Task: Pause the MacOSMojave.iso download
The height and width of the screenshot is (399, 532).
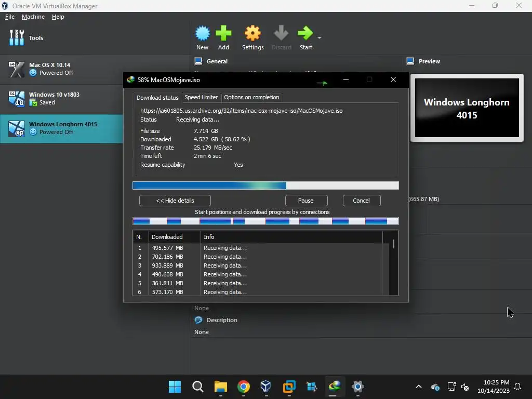Action: [305, 201]
